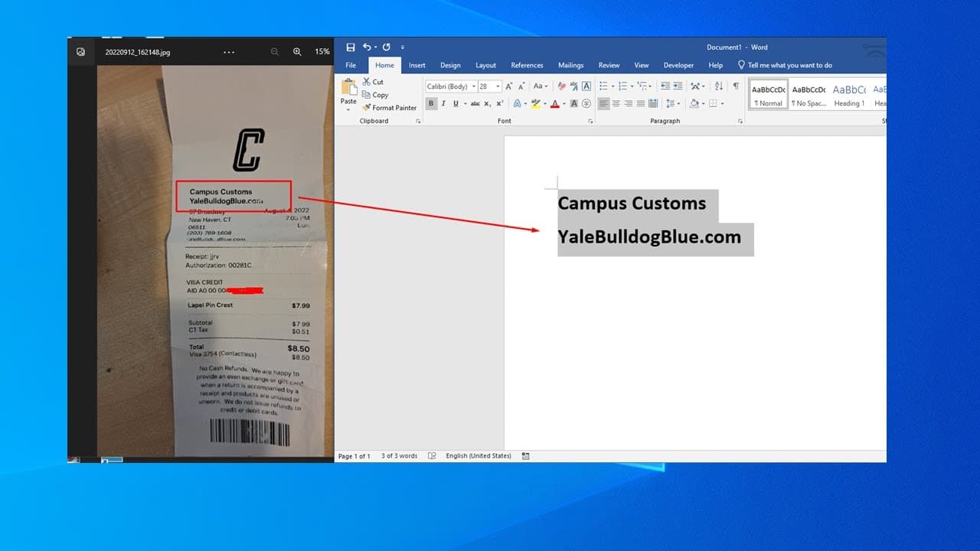Viewport: 980px width, 551px height.
Task: Open the Font Color dropdown arrow
Action: 564,103
